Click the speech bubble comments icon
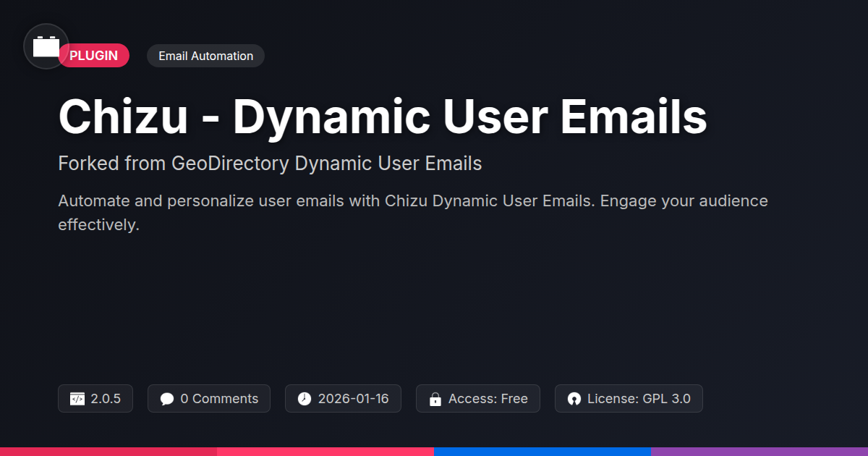The height and width of the screenshot is (456, 868). (167, 399)
